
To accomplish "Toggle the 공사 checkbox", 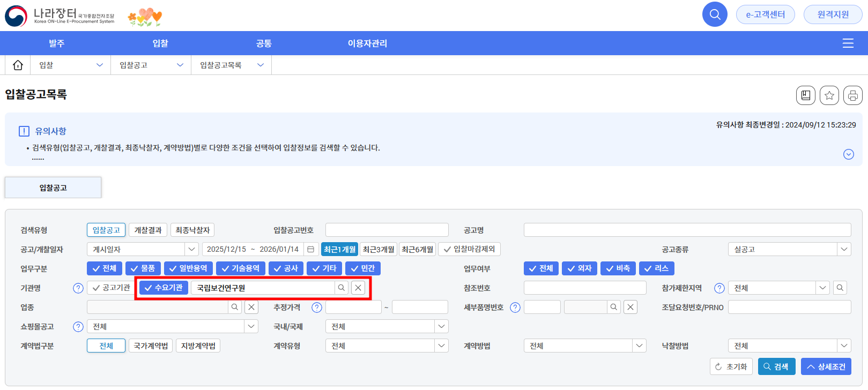I will [286, 268].
